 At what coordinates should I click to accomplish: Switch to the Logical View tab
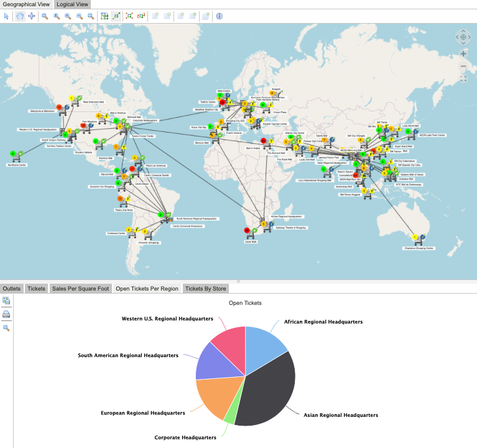(73, 4)
